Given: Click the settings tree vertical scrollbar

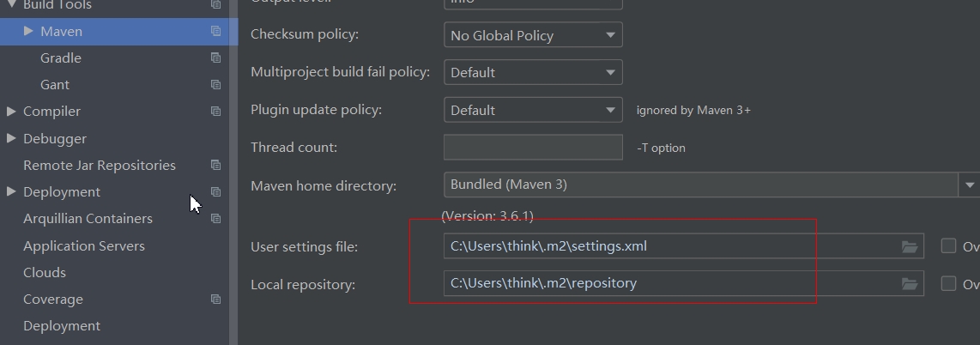Looking at the screenshot, I should click(233, 172).
